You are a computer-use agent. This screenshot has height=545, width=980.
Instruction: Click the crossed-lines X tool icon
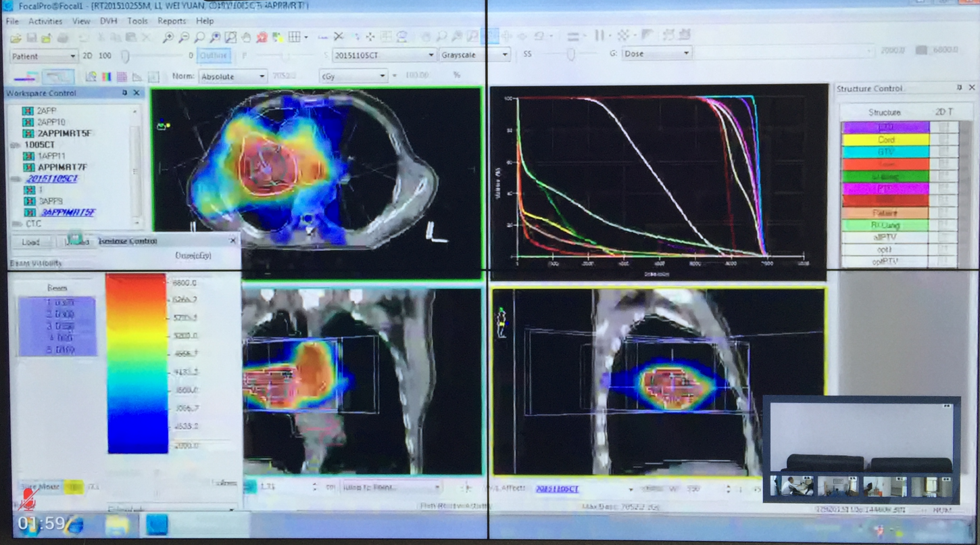click(x=338, y=37)
